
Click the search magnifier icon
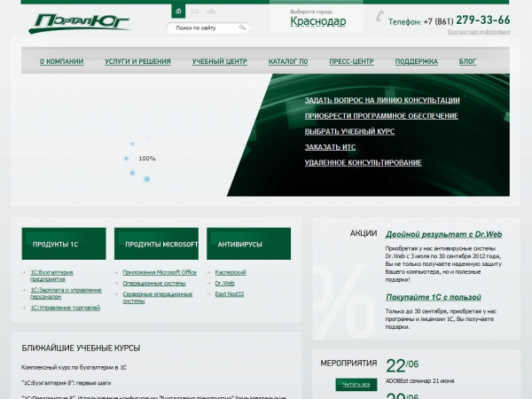[x=242, y=27]
